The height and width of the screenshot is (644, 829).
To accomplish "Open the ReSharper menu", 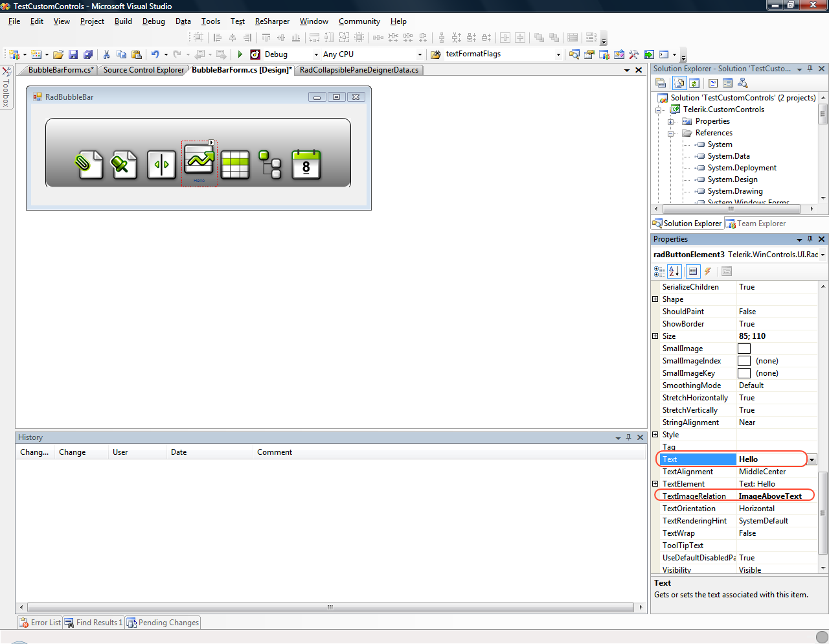I will pos(272,21).
